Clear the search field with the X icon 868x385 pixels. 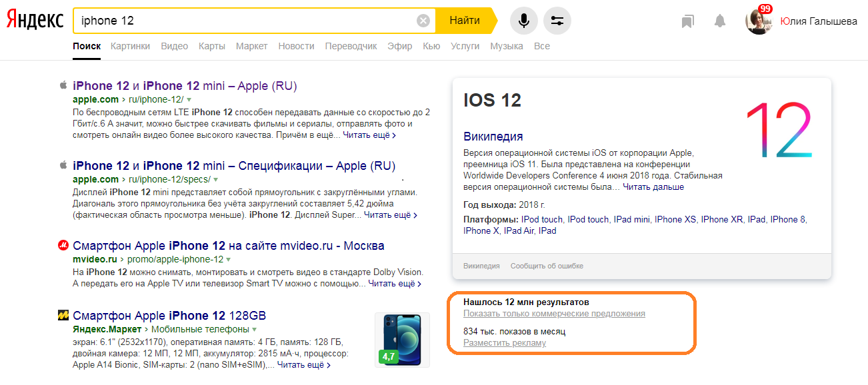(x=423, y=21)
